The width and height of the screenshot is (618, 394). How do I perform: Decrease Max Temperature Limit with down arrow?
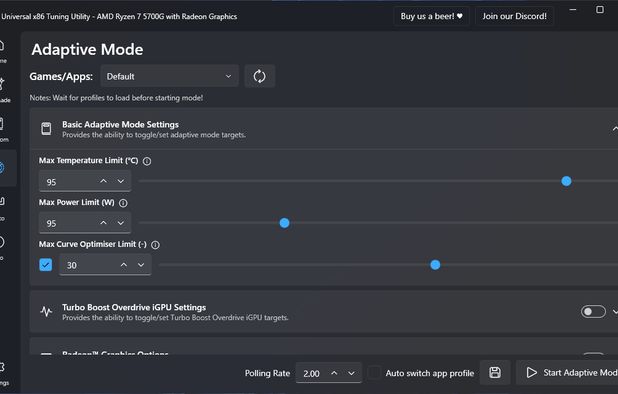121,181
